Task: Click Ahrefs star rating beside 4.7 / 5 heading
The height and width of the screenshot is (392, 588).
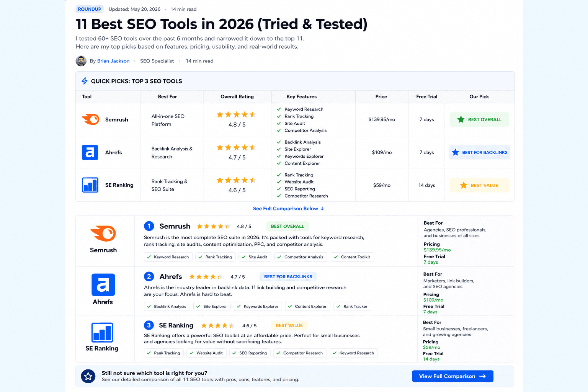Action: 206,277
